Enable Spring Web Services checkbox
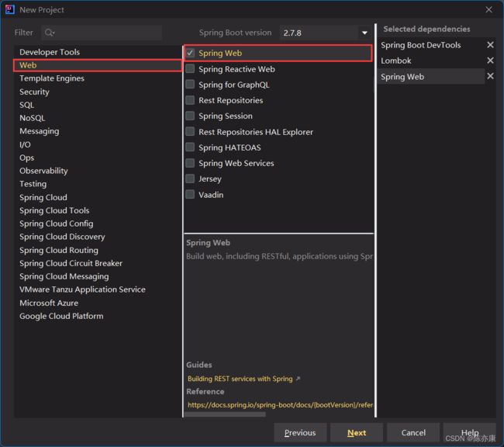This screenshot has height=447, width=504. [x=190, y=163]
